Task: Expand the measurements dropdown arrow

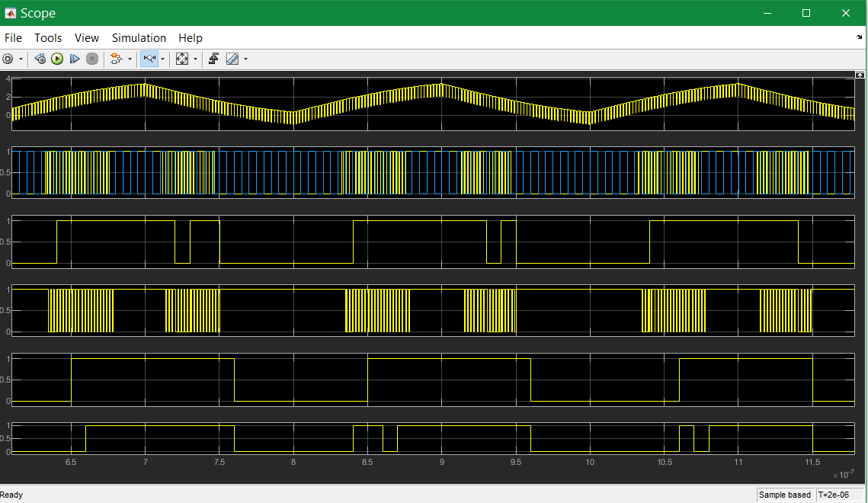Action: (246, 59)
